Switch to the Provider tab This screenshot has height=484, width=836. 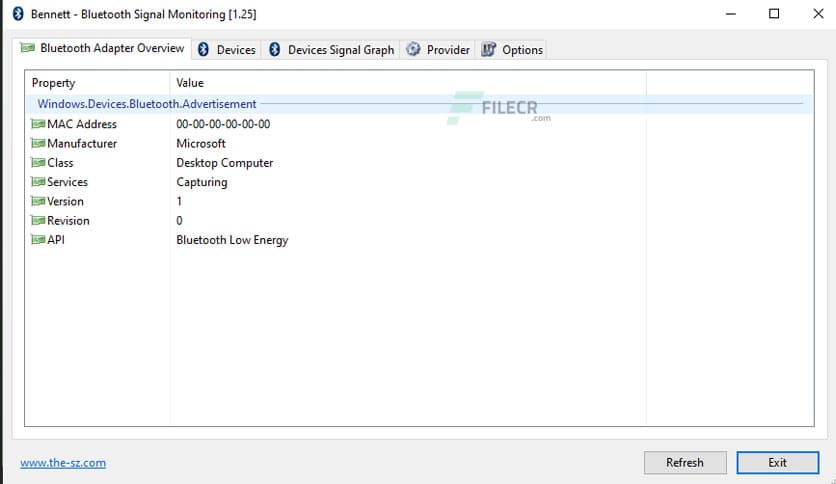pos(438,50)
